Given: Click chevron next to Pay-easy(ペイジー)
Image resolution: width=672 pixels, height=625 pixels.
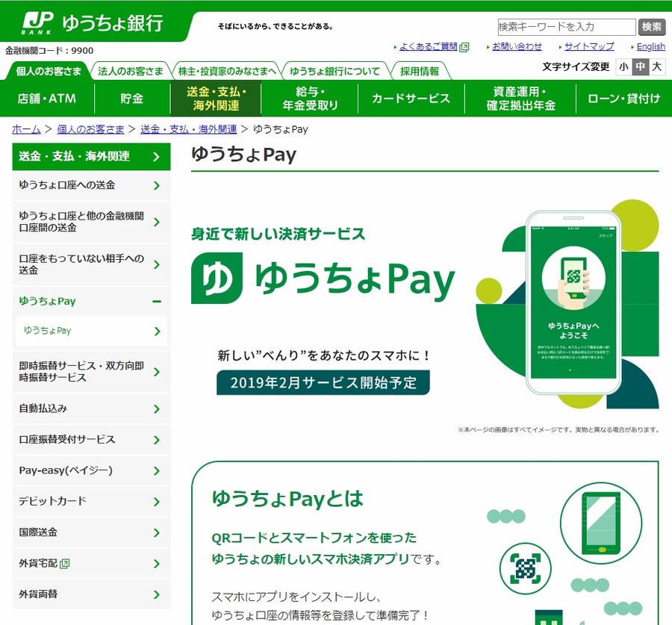Looking at the screenshot, I should (x=157, y=471).
